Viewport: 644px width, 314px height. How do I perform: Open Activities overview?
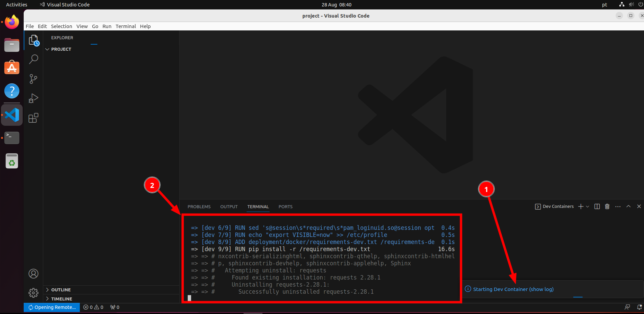pos(17,5)
